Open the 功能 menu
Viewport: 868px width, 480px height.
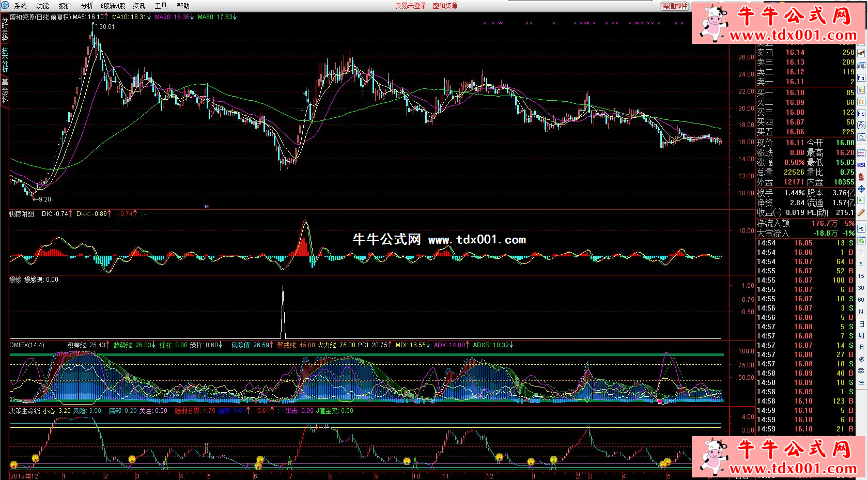(x=43, y=6)
